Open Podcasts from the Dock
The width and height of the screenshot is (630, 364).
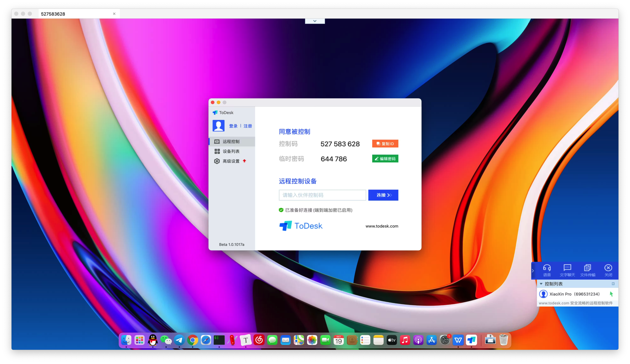click(418, 340)
